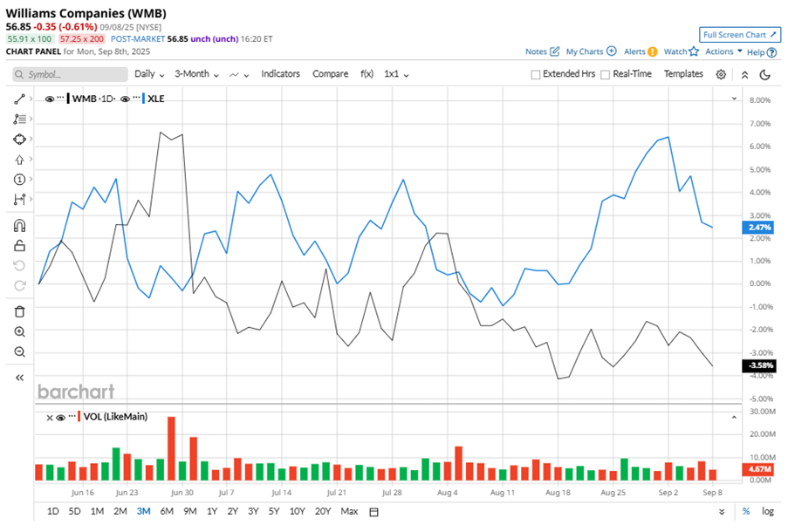Open the Daily frequency dropdown
The width and height of the screenshot is (788, 532).
[149, 74]
